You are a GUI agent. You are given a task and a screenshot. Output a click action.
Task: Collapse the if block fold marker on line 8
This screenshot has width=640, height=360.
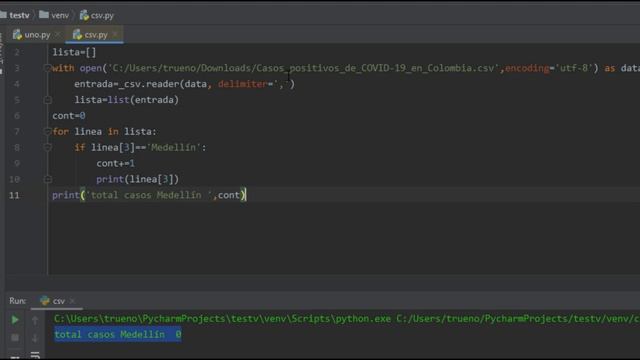pyautogui.click(x=47, y=147)
